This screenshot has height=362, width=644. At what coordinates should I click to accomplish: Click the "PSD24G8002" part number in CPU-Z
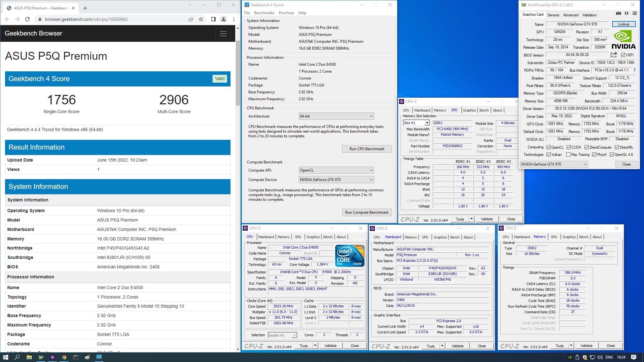click(x=452, y=146)
